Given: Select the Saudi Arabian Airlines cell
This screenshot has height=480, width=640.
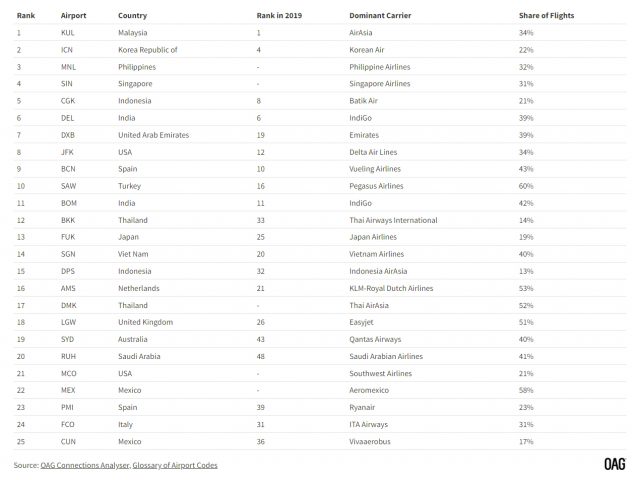Looking at the screenshot, I should [x=388, y=356].
